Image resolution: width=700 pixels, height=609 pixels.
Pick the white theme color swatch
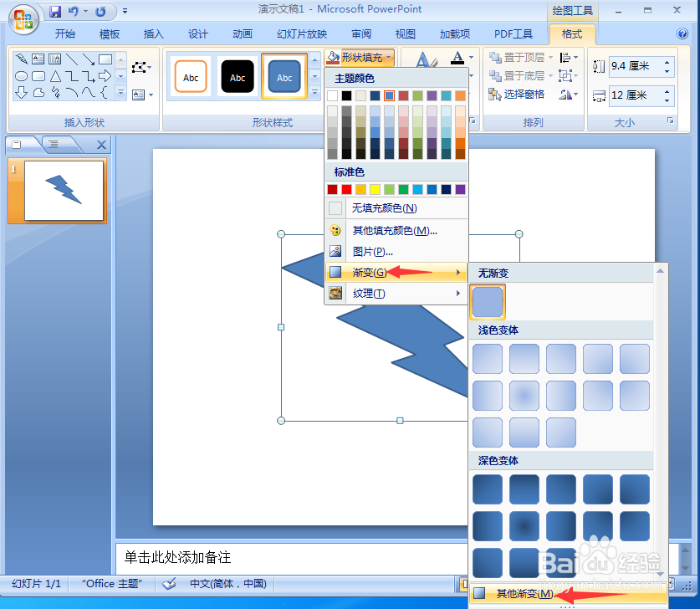(332, 95)
